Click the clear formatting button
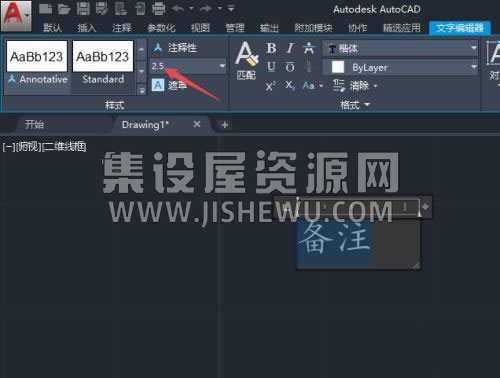 pyautogui.click(x=355, y=86)
